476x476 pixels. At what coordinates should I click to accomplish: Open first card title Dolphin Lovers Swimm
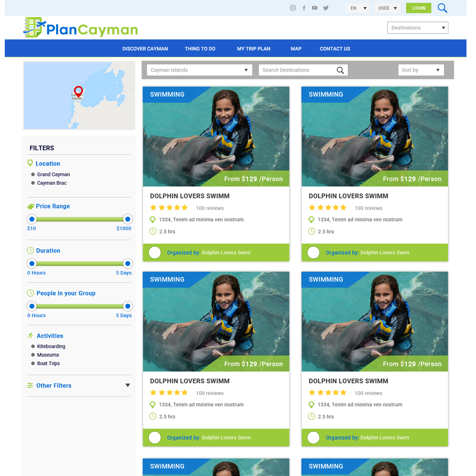coord(190,196)
